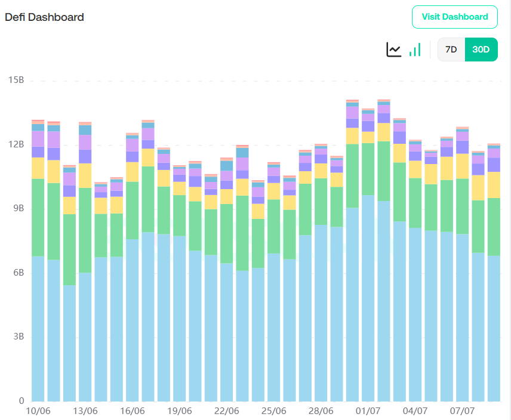Click the Visit Dashboard button
Screen dimensions: 511x420
point(454,17)
